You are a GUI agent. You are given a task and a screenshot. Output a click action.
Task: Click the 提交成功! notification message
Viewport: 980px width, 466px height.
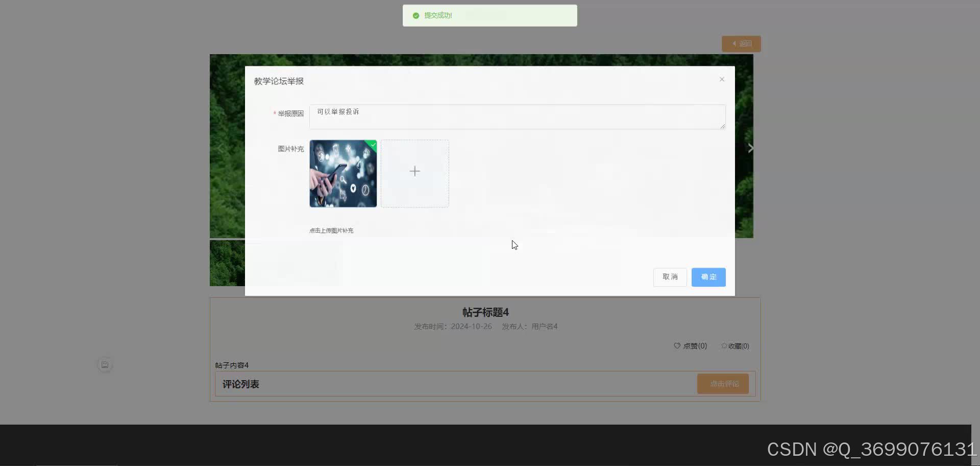[x=490, y=15]
